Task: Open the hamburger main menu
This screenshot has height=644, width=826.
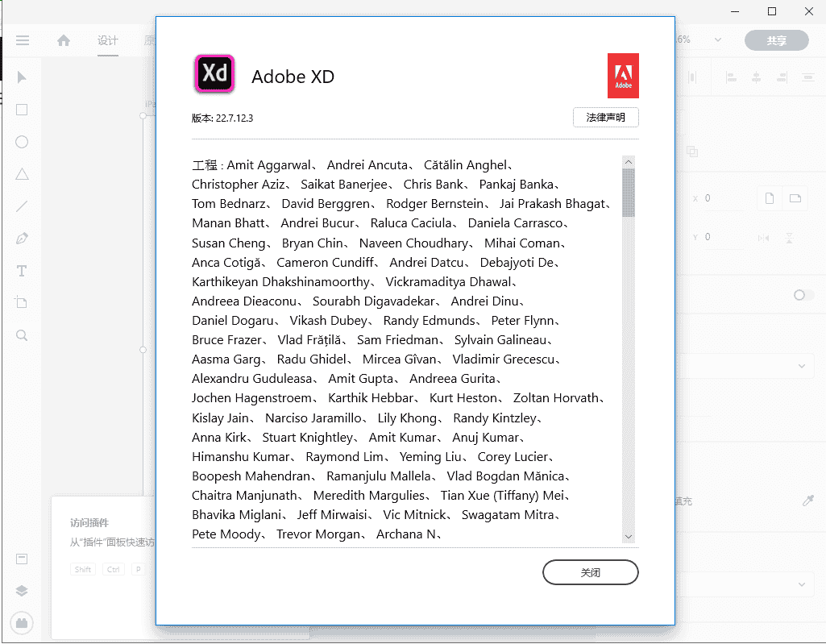Action: point(23,41)
